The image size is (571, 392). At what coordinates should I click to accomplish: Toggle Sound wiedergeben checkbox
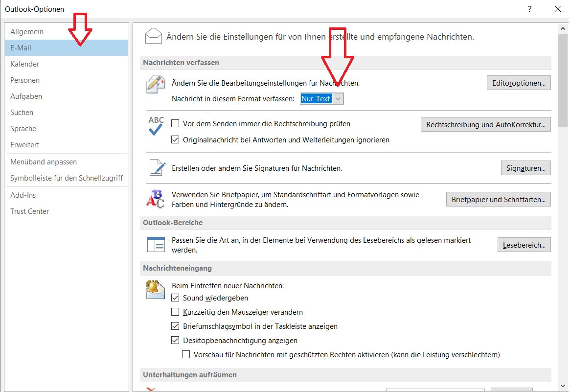point(175,298)
